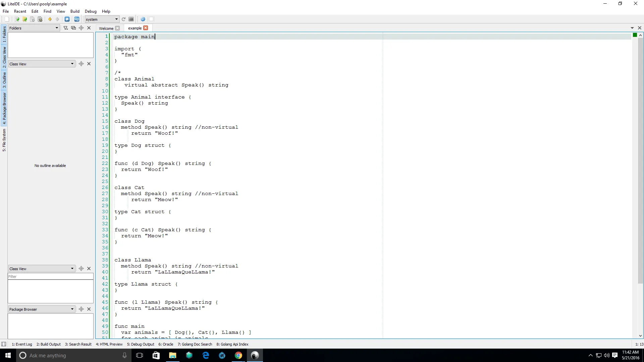Show the 7: Golang Doc Search pane
Viewport: 644px width, 362px height.
(195, 344)
